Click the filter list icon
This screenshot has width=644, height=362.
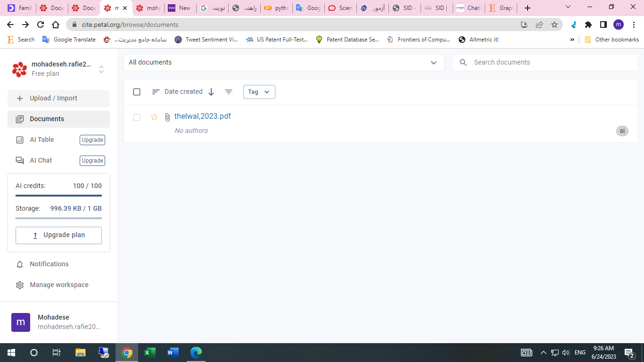tap(229, 92)
